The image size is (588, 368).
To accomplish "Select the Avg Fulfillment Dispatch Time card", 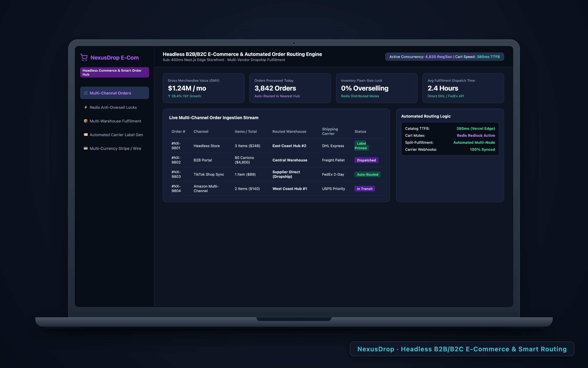I will click(x=463, y=88).
